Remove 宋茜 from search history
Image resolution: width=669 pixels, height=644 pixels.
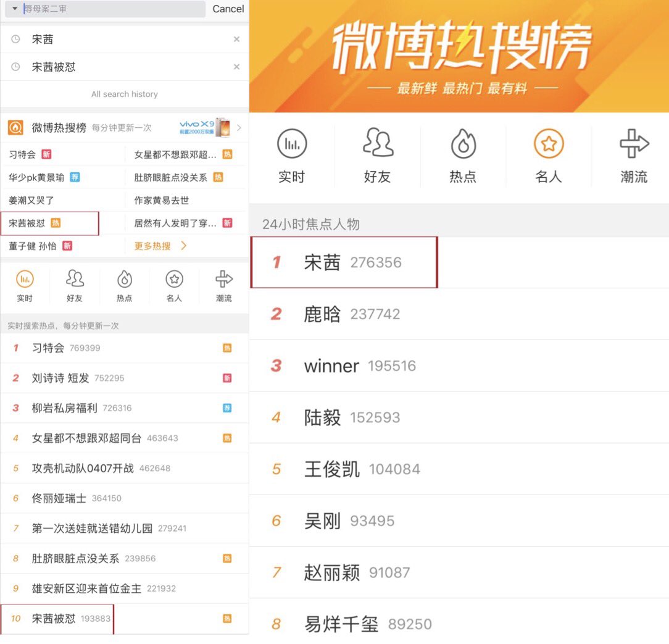click(x=236, y=40)
